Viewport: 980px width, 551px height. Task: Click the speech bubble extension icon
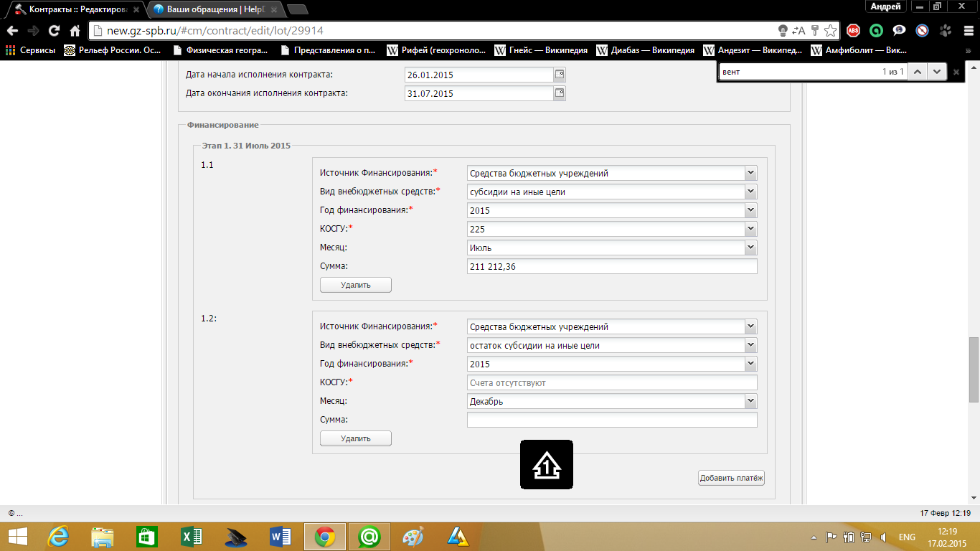click(x=899, y=31)
